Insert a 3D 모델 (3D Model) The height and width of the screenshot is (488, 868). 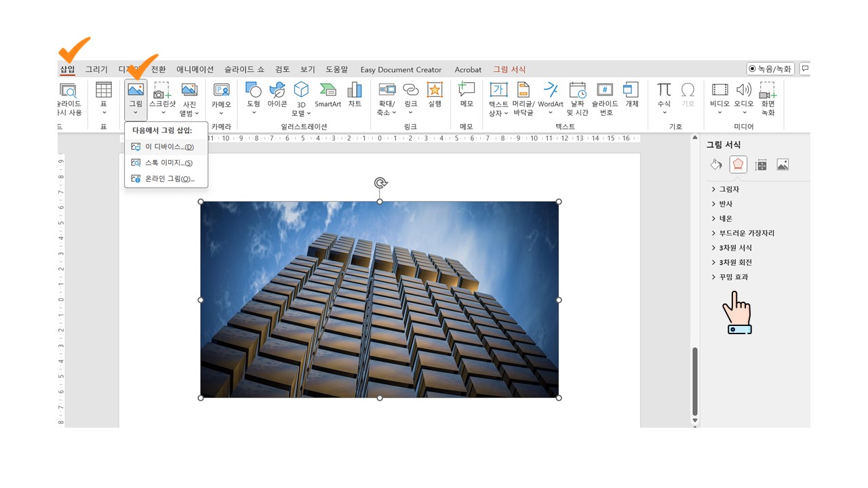(301, 100)
